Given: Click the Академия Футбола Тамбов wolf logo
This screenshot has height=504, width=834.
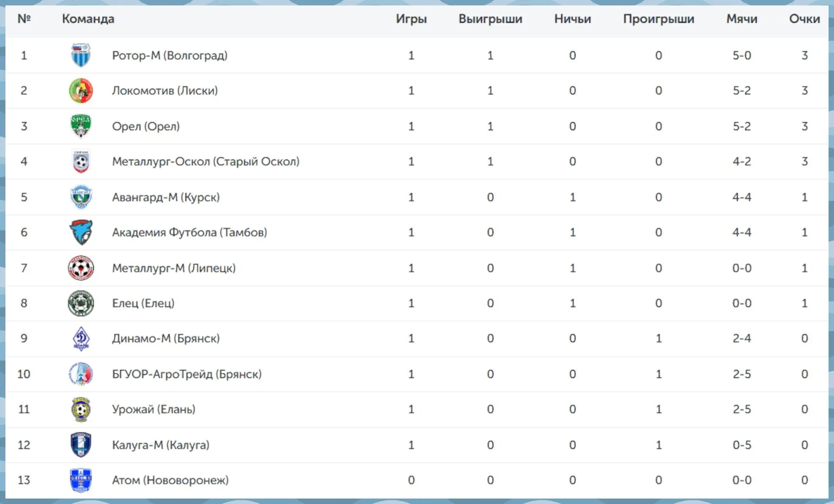Looking at the screenshot, I should click(81, 232).
